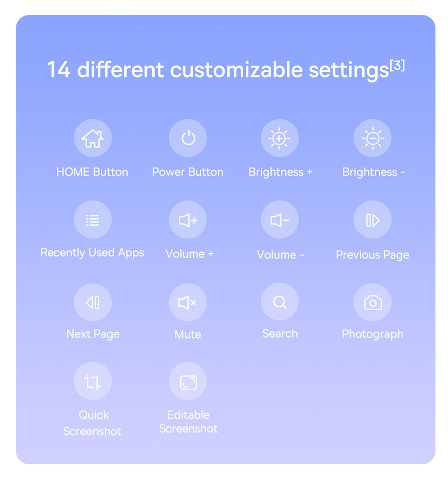Click the "Recently Used Apps" label

pyautogui.click(x=92, y=253)
